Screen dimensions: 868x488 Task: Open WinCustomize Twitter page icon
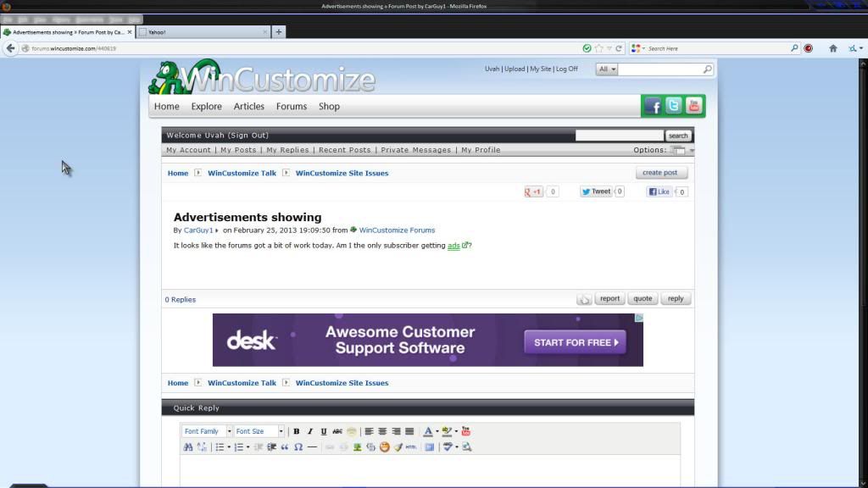tap(674, 105)
